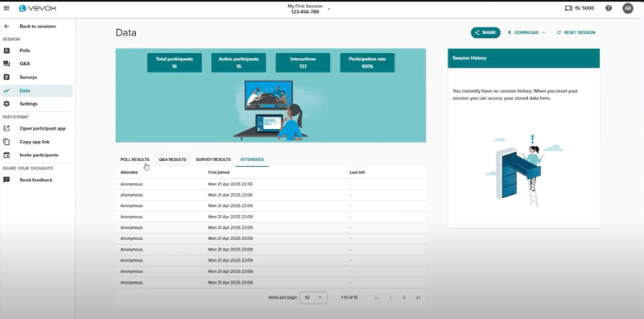Click the Share button
Viewport: 644px width, 319px height.
[485, 32]
